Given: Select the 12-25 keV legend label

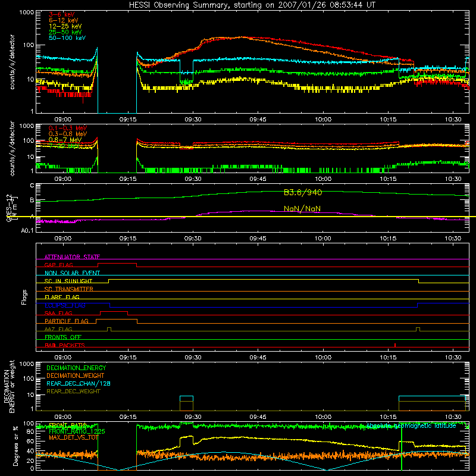Looking at the screenshot, I should [65, 26].
